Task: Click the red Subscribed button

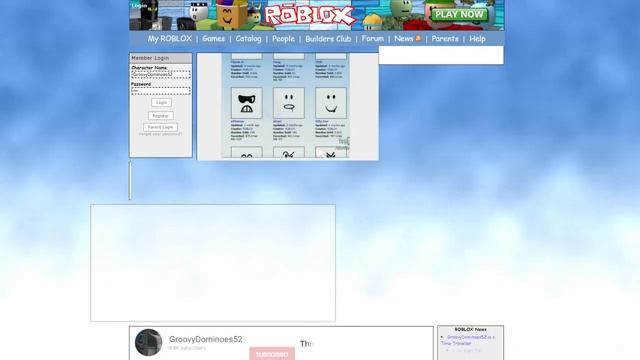Action: [272, 353]
